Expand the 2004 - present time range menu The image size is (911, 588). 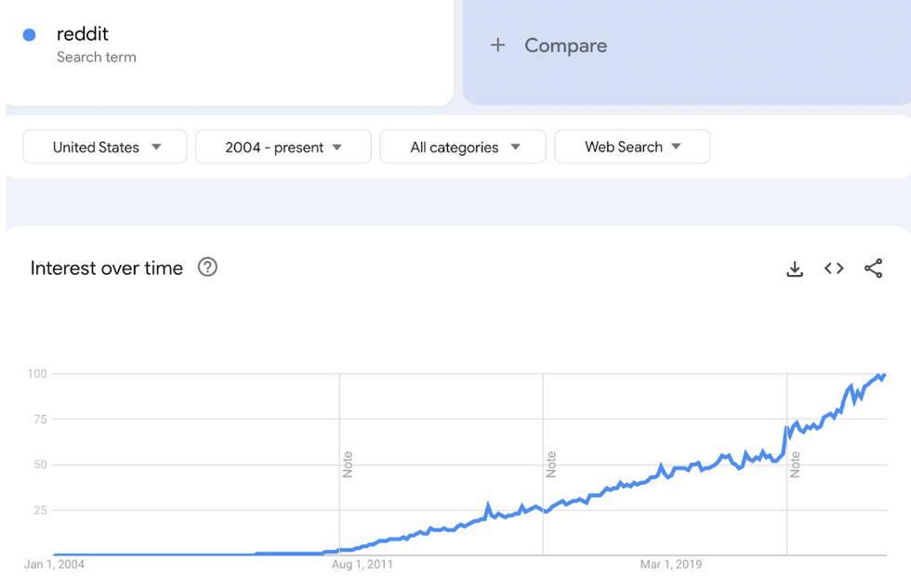283,146
